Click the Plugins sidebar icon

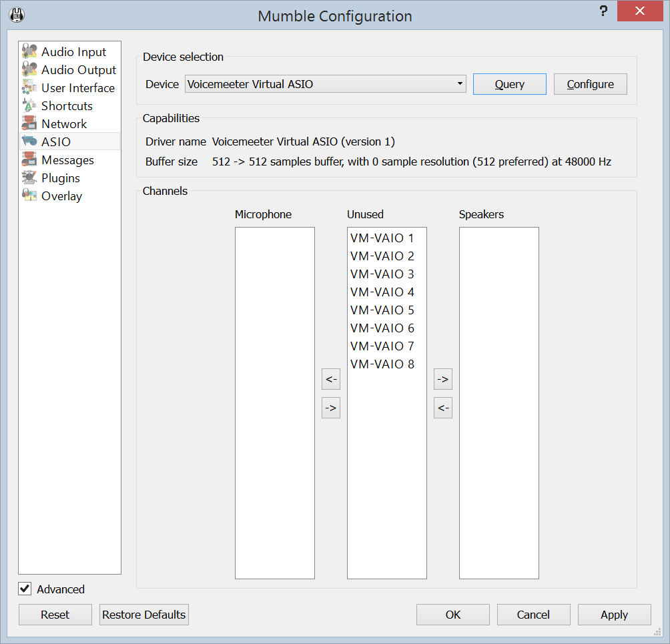(29, 178)
